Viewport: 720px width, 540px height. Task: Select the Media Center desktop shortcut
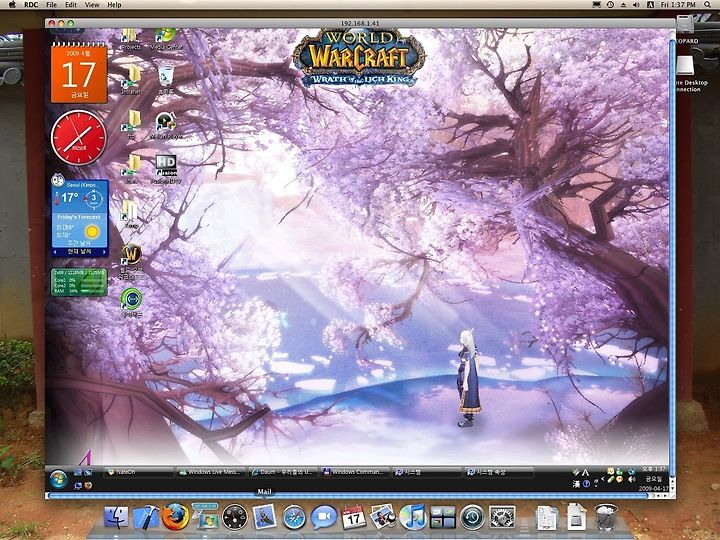pyautogui.click(x=166, y=39)
